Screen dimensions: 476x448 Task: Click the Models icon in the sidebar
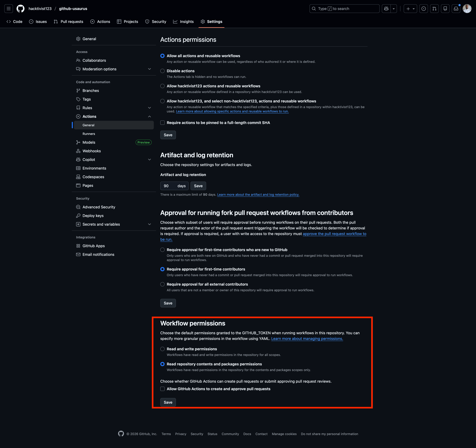(78, 142)
